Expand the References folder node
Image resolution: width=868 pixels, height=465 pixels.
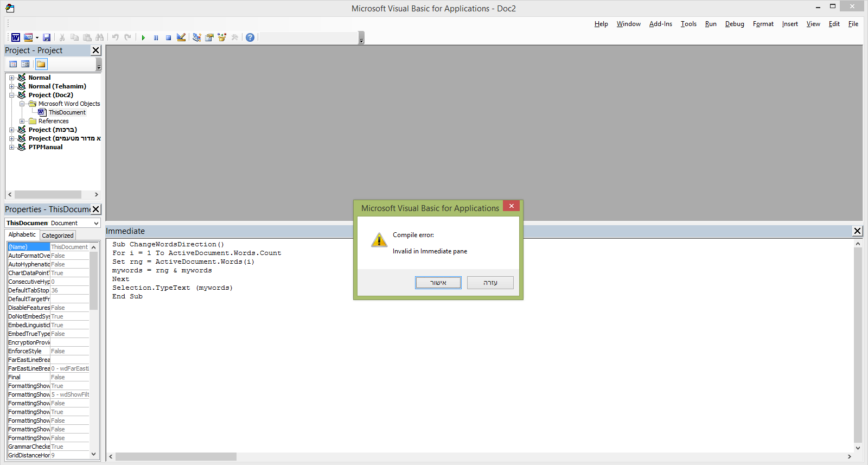[x=22, y=121]
